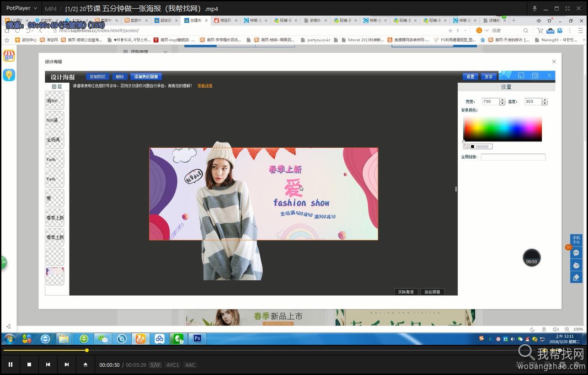Pin PotPlayer window on top
The image size is (588, 375).
click(x=535, y=8)
